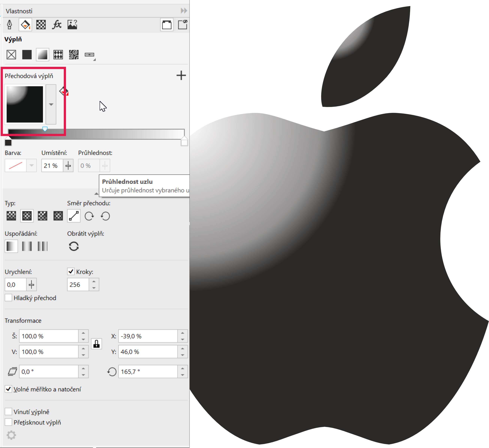Screen dimensions: 489x448
Task: Select the Vector pattern fill icon
Action: tap(58, 55)
